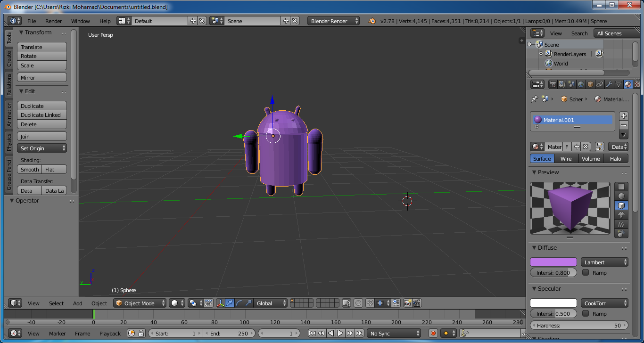Open the Constraints chain-link properties tab
This screenshot has width=644, height=343.
tap(600, 84)
